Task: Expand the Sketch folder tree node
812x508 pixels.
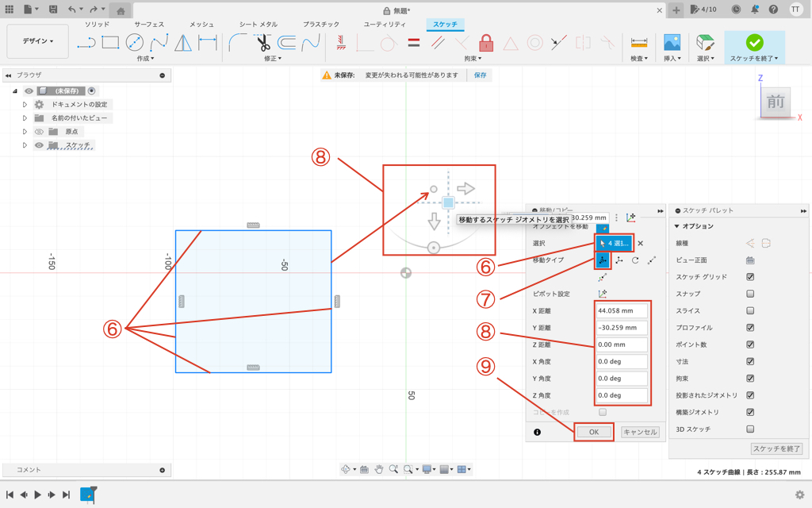Action: click(25, 145)
